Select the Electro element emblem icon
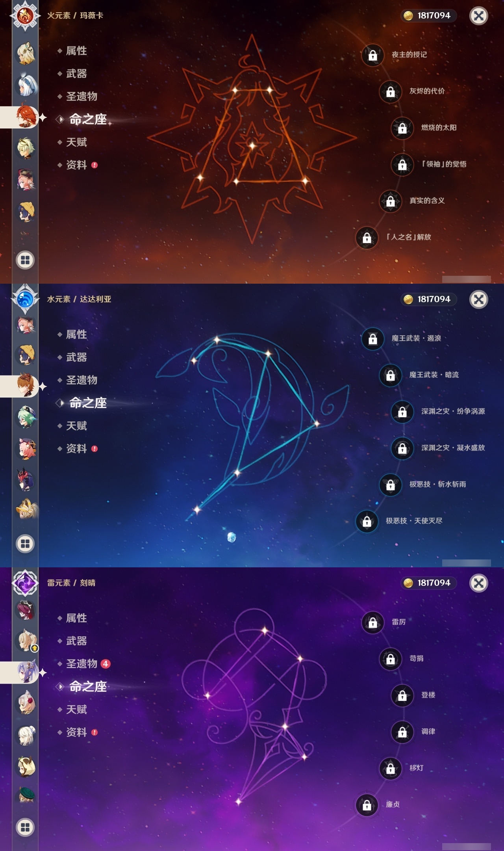Viewport: 504px width, 851px height. tap(25, 583)
